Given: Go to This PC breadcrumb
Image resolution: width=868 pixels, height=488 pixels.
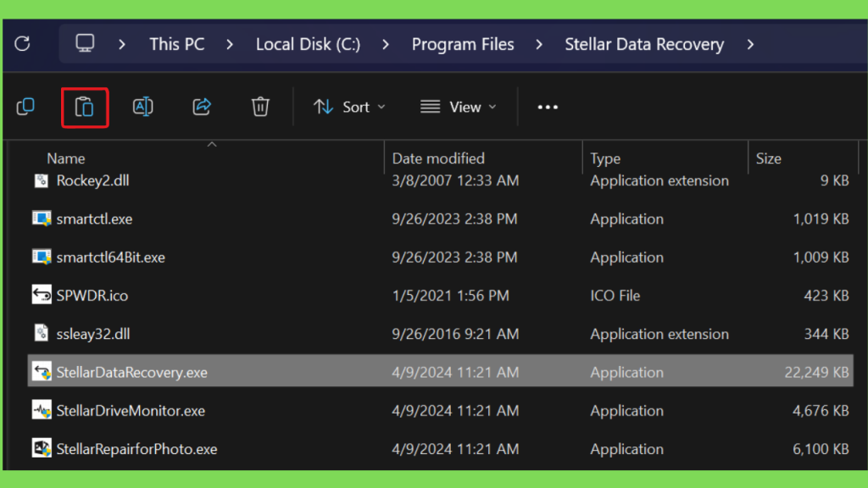Looking at the screenshot, I should pyautogui.click(x=177, y=44).
